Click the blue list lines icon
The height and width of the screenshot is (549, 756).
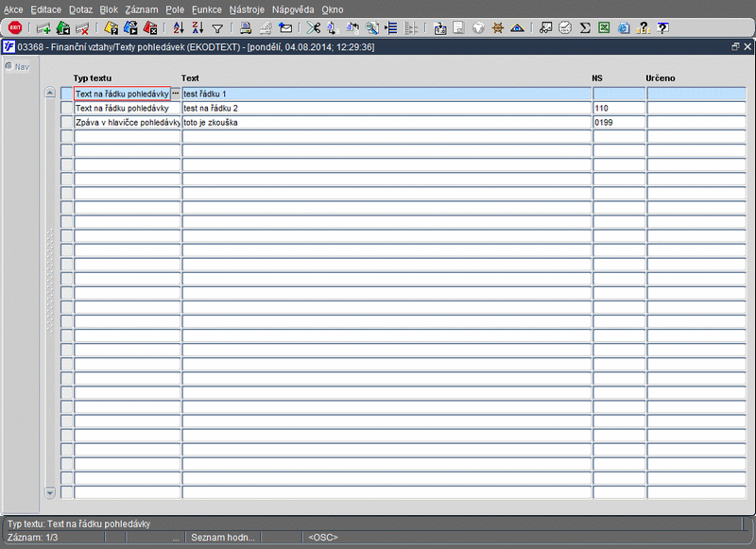(x=391, y=28)
